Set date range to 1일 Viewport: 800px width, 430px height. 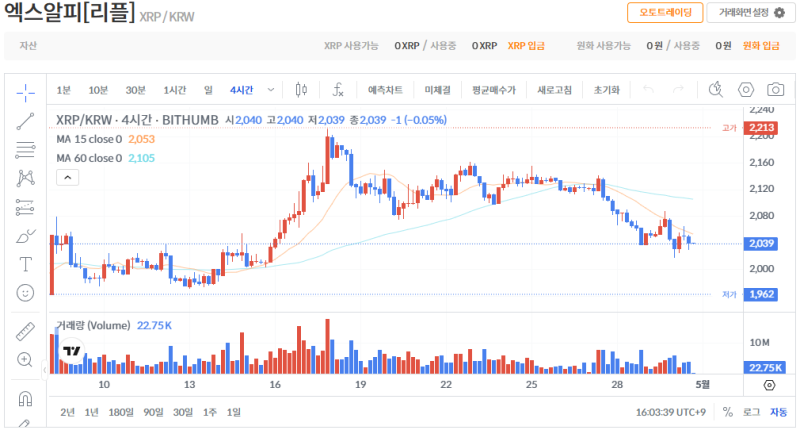tap(233, 412)
